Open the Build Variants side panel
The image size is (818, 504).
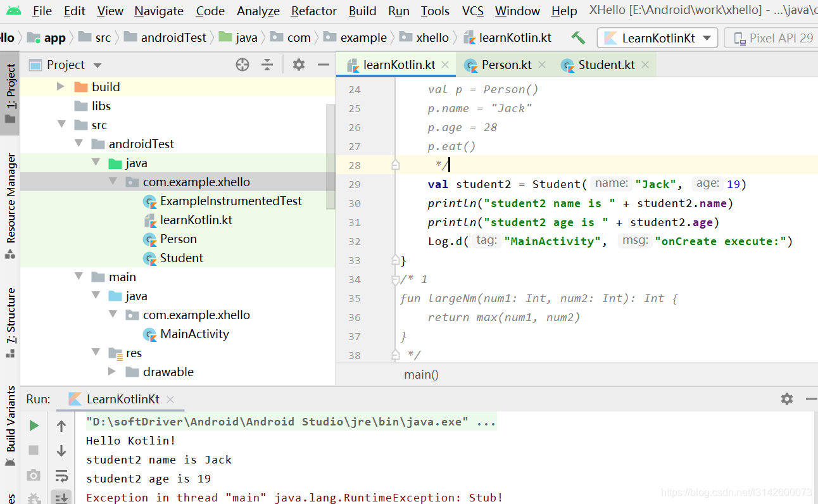[x=10, y=427]
